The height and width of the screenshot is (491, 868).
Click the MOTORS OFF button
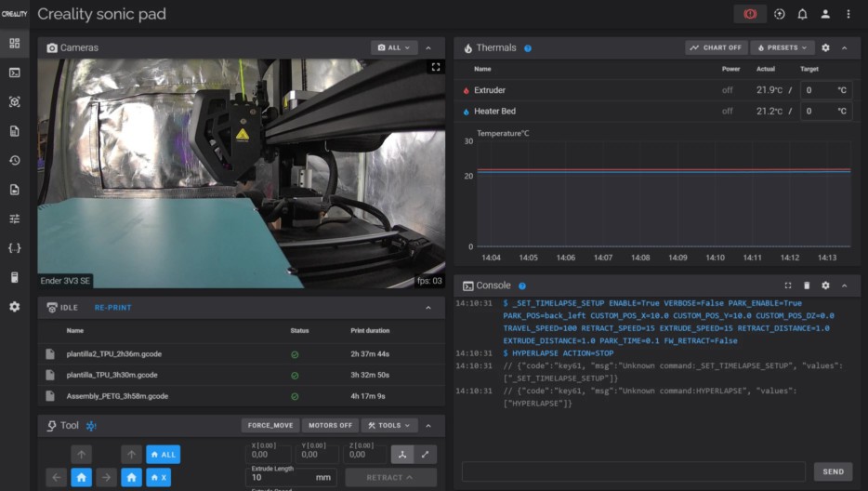[330, 426]
